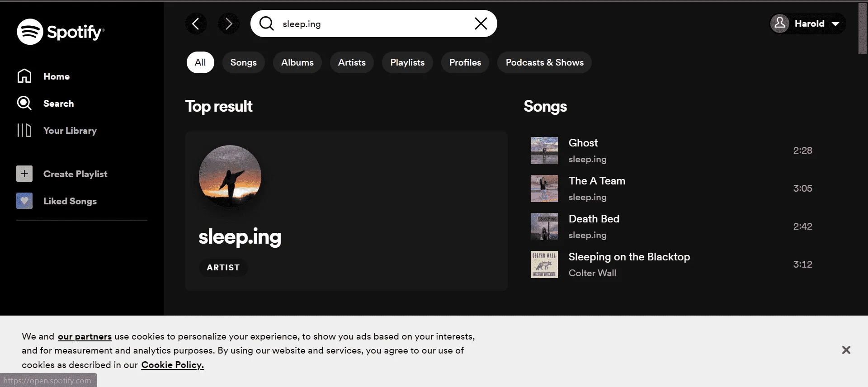This screenshot has width=868, height=387.
Task: Go forward with the right arrow
Action: tap(229, 24)
